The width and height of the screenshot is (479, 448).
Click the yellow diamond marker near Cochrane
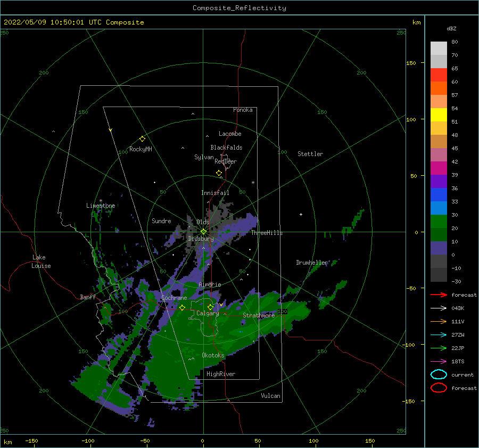click(x=183, y=307)
